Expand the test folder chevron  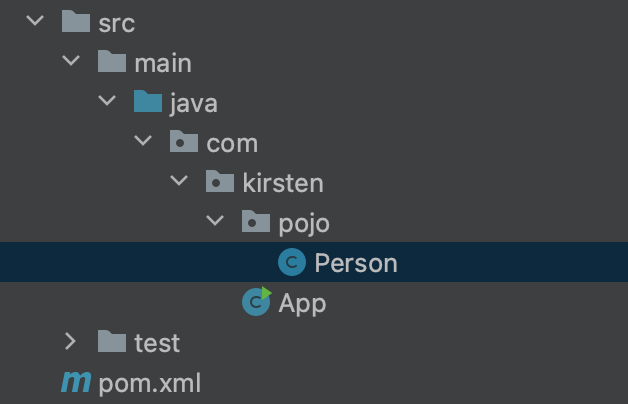[x=70, y=342]
